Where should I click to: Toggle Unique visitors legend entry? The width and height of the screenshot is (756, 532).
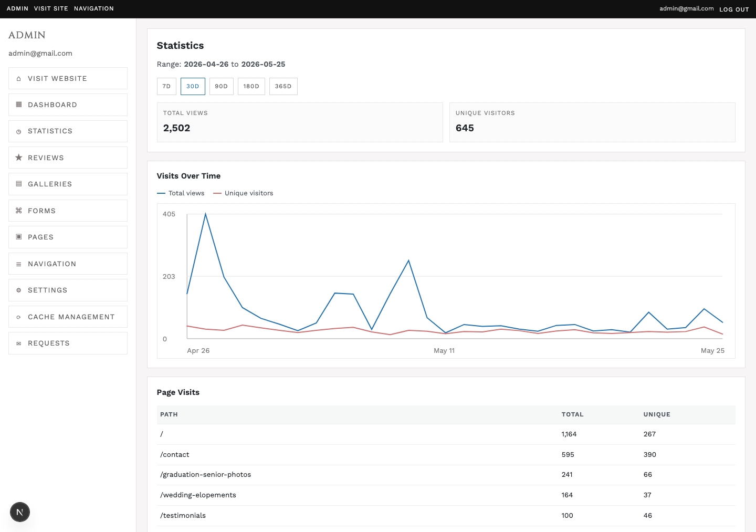tap(243, 193)
